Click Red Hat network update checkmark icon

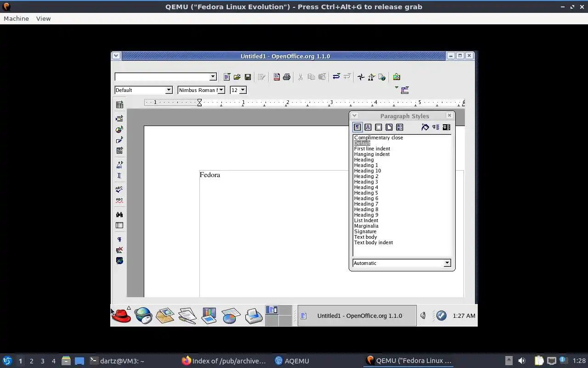click(441, 316)
